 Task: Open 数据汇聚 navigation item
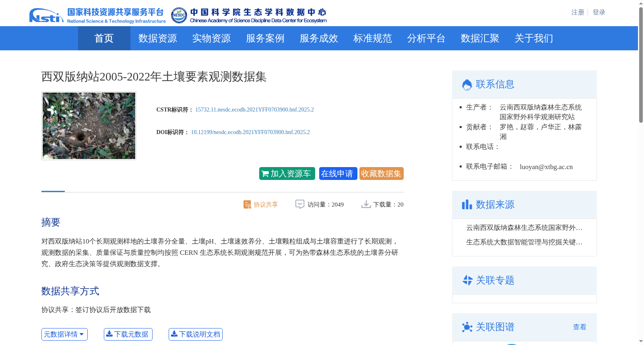tap(480, 38)
